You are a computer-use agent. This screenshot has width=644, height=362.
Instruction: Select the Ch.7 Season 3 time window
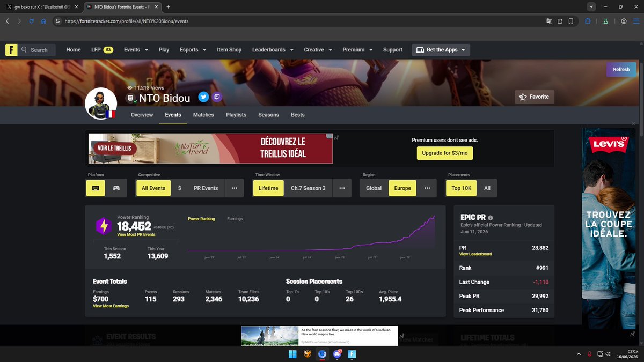(308, 188)
